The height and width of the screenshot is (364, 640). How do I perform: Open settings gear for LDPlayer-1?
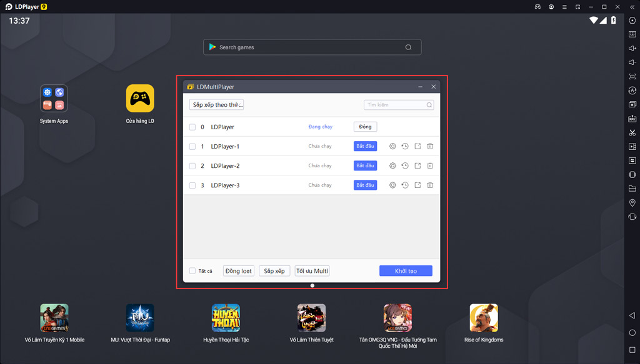(x=392, y=146)
